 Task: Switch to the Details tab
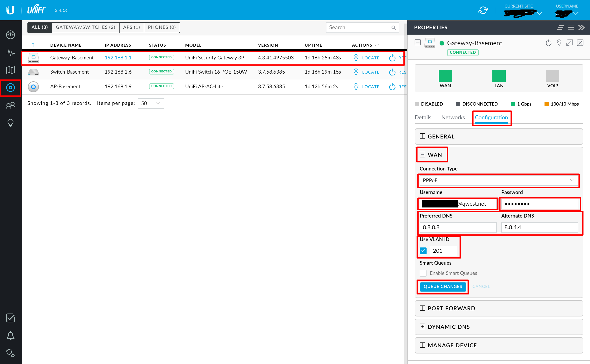coord(423,117)
